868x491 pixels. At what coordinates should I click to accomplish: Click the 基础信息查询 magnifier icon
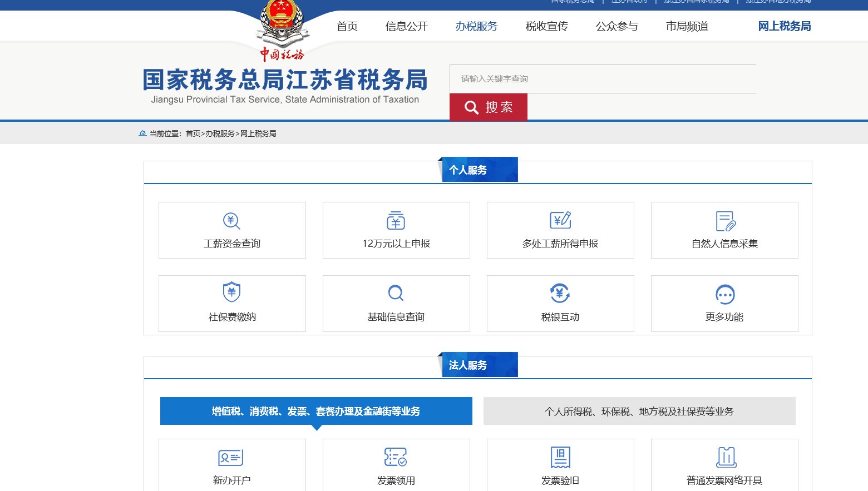[x=396, y=293]
